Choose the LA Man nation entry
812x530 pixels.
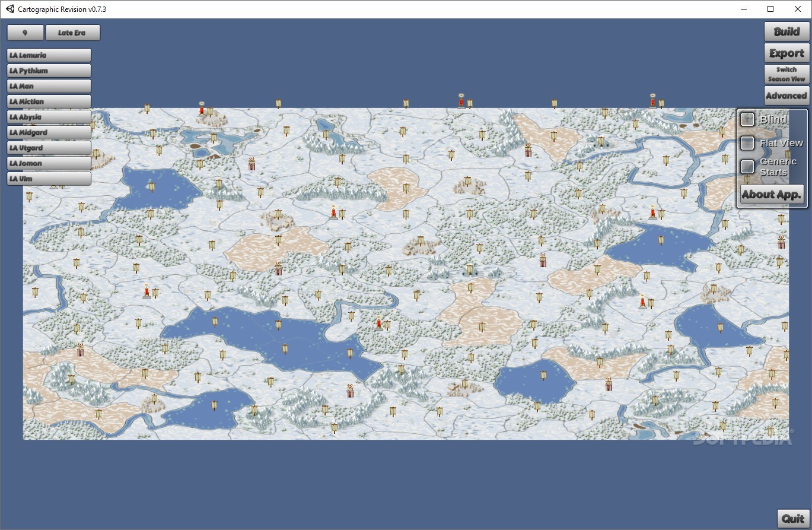click(x=49, y=86)
